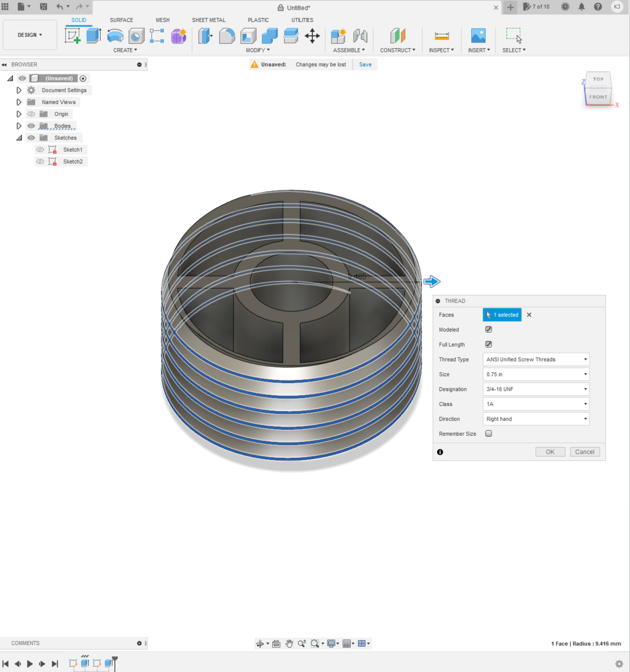Click the Pan icon in the navigation bar
Screen dimensions: 630x672
point(289,643)
